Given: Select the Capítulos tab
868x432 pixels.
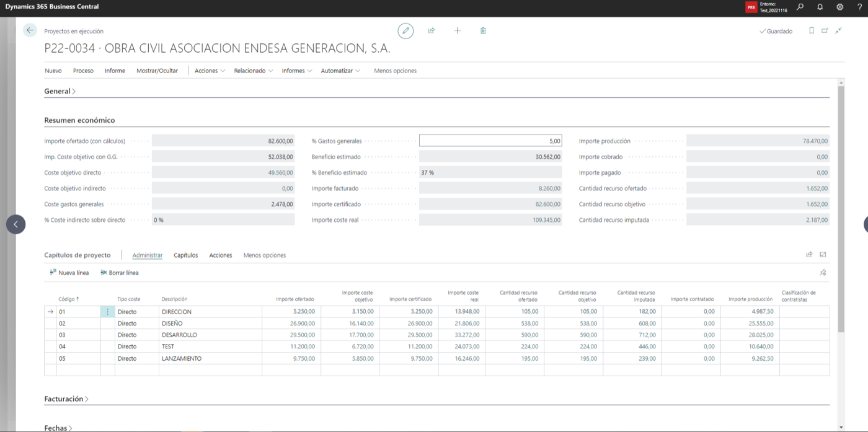Looking at the screenshot, I should click(186, 255).
